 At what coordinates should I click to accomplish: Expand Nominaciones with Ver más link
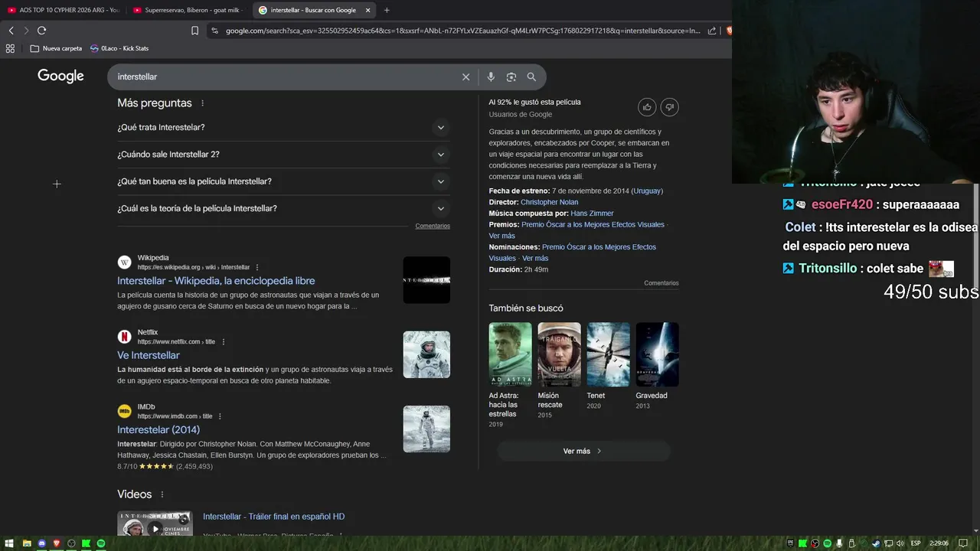[535, 258]
